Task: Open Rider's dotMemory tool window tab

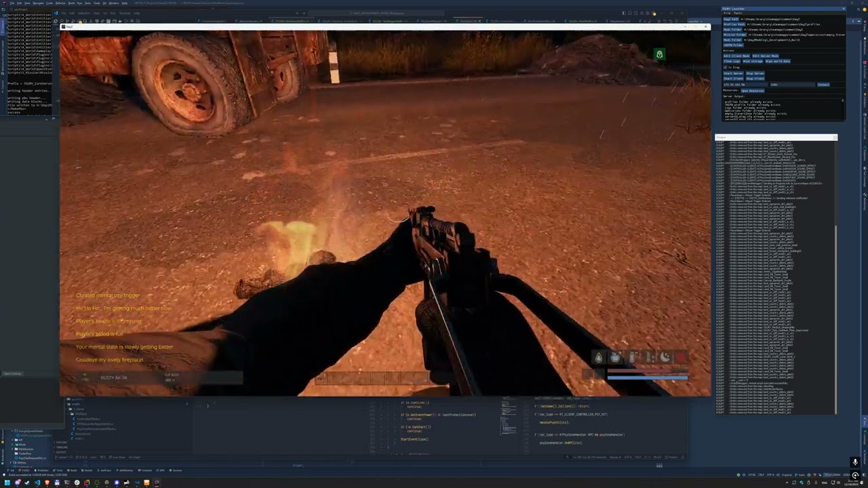Action: coord(124,470)
